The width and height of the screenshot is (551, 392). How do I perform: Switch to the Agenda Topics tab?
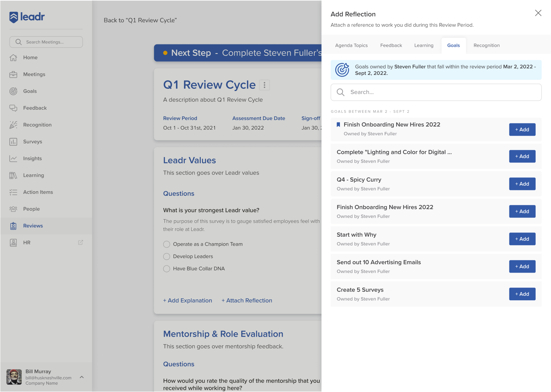(351, 46)
